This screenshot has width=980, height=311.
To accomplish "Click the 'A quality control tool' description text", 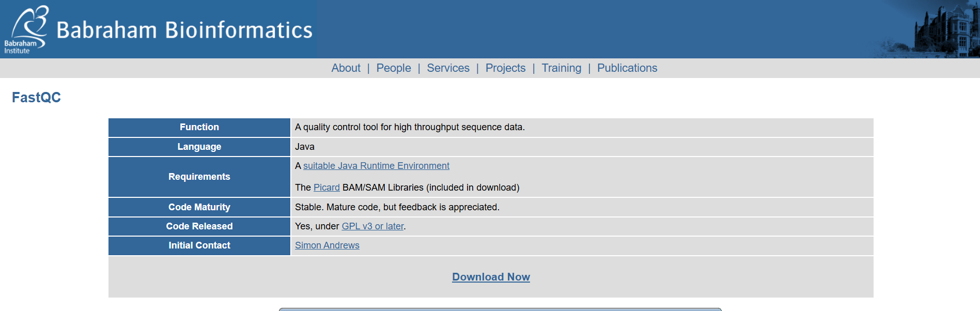I will [x=410, y=127].
